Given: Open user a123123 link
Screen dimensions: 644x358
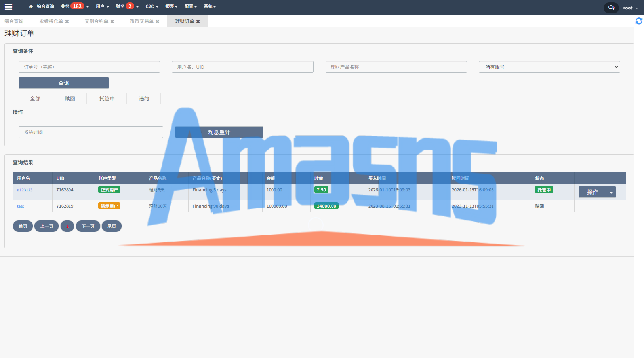Looking at the screenshot, I should [x=25, y=190].
